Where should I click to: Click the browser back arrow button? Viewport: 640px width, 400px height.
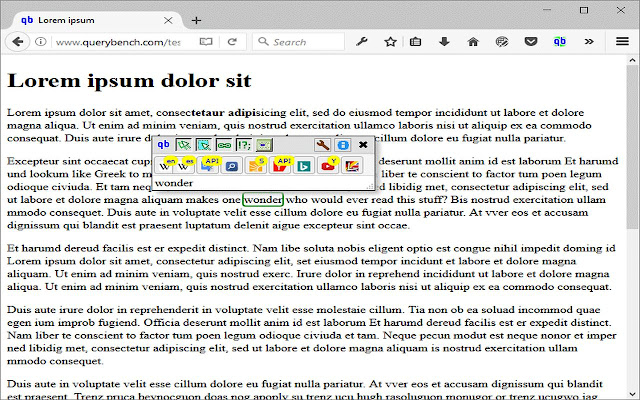pyautogui.click(x=18, y=42)
